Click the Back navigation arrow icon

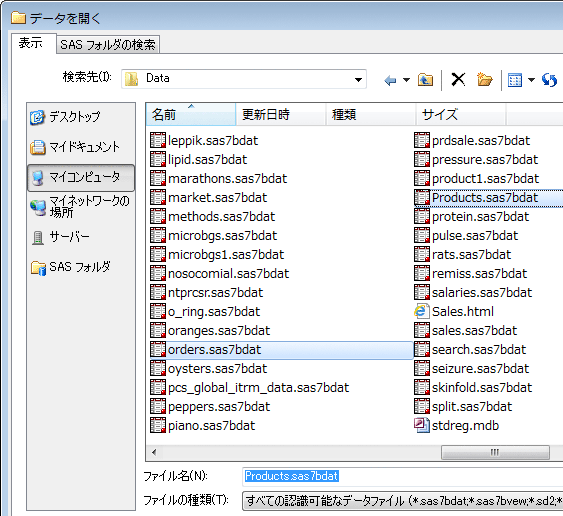point(390,80)
